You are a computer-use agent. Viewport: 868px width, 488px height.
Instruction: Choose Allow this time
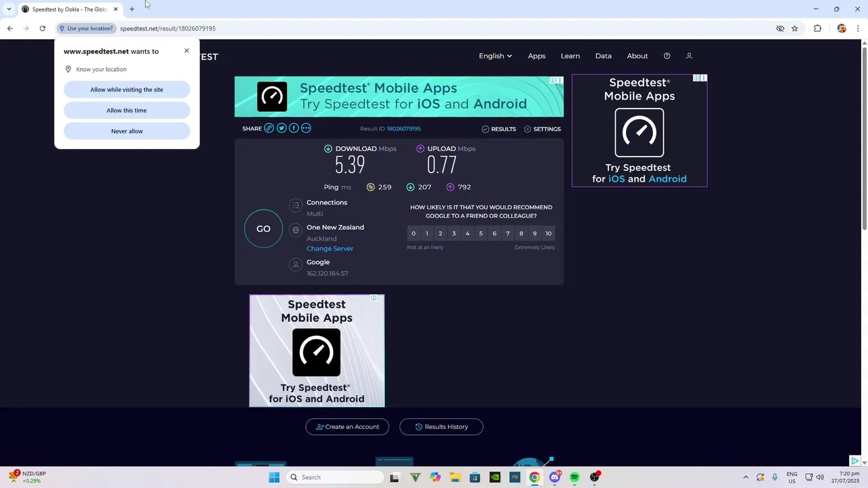(127, 110)
